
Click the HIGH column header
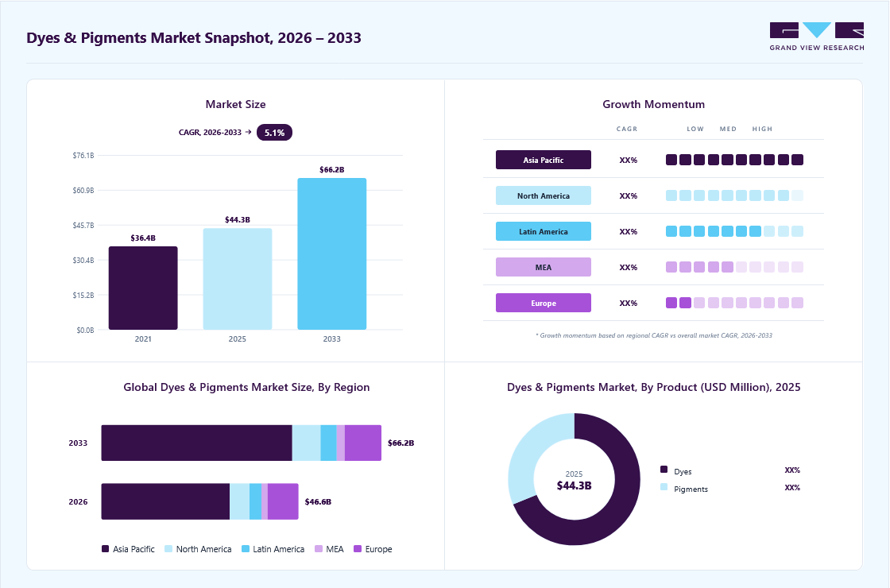click(762, 129)
